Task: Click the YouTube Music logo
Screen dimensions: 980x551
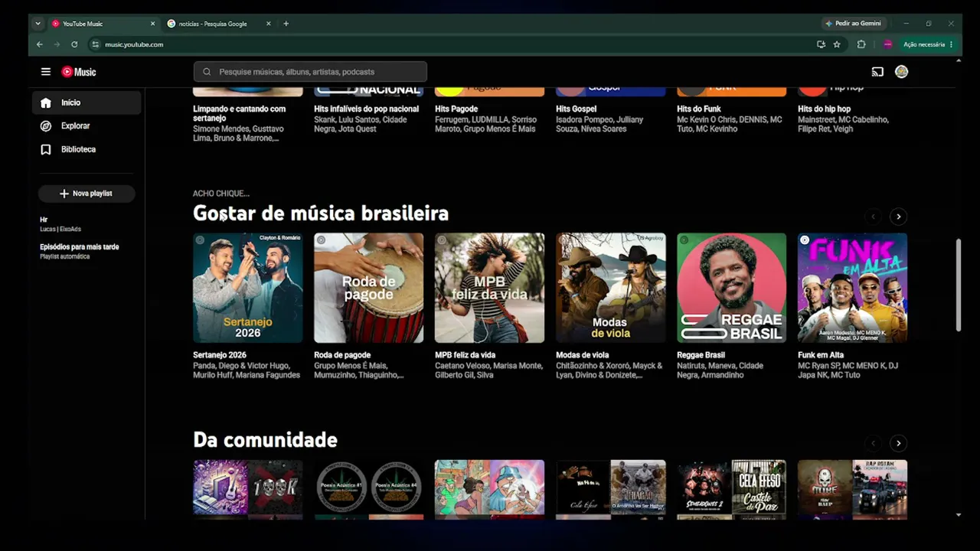Action: tap(79, 72)
